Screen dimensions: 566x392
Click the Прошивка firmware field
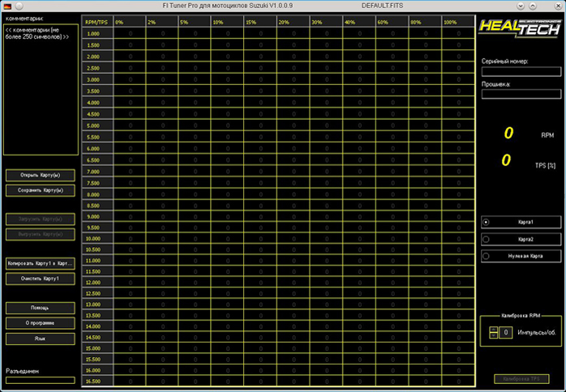tap(521, 94)
